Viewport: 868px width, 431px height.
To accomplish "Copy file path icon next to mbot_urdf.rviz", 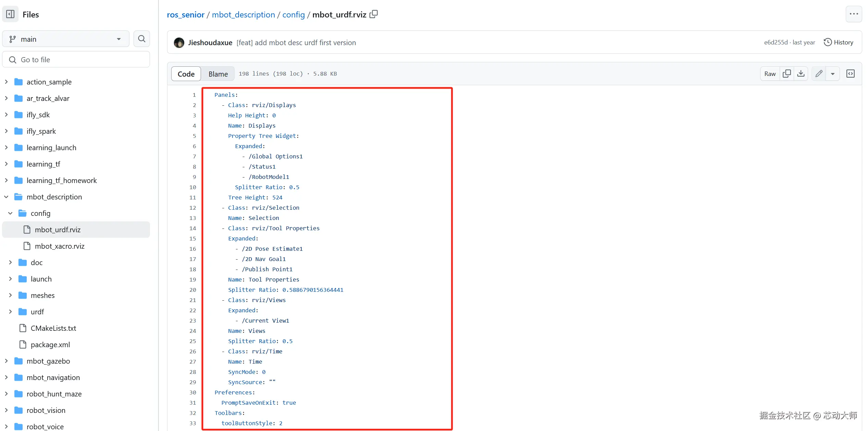I will tap(374, 14).
